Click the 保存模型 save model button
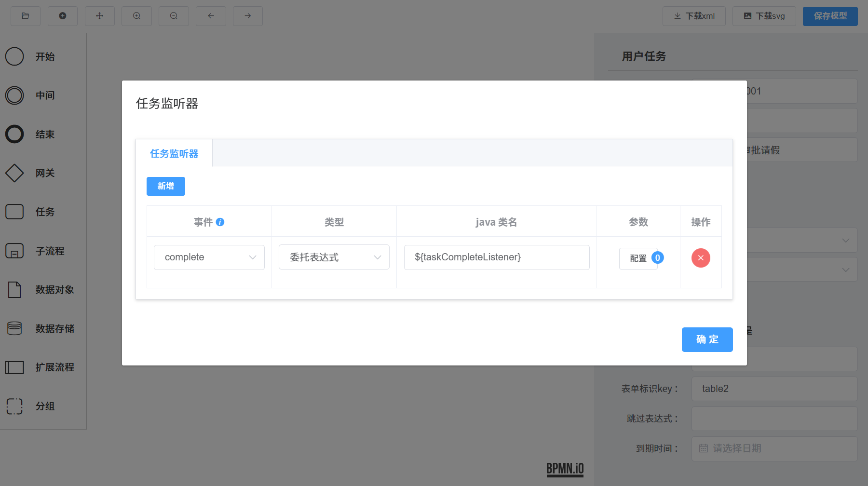The image size is (868, 486). pyautogui.click(x=830, y=16)
